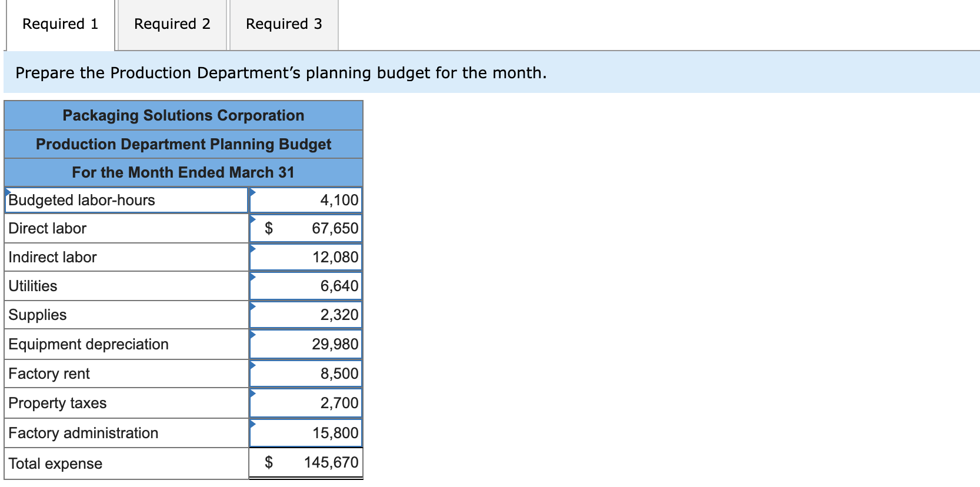The width and height of the screenshot is (980, 487).
Task: Click the triangle on Factory administration input
Action: tap(253, 423)
